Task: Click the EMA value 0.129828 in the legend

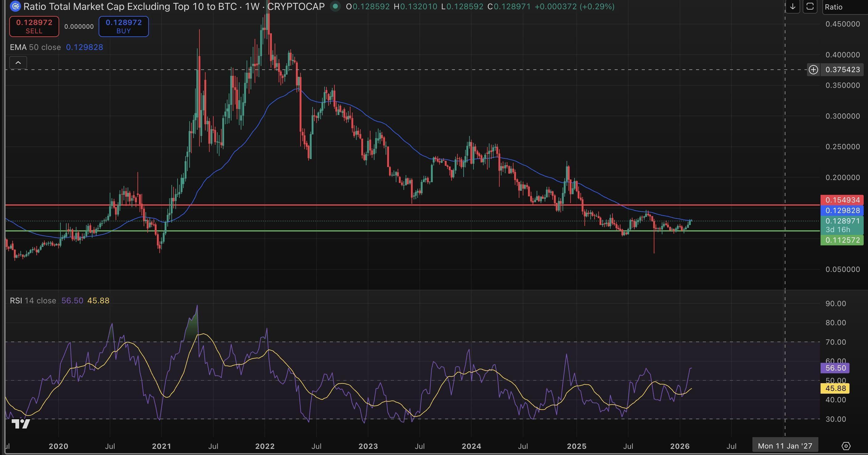Action: [x=84, y=47]
